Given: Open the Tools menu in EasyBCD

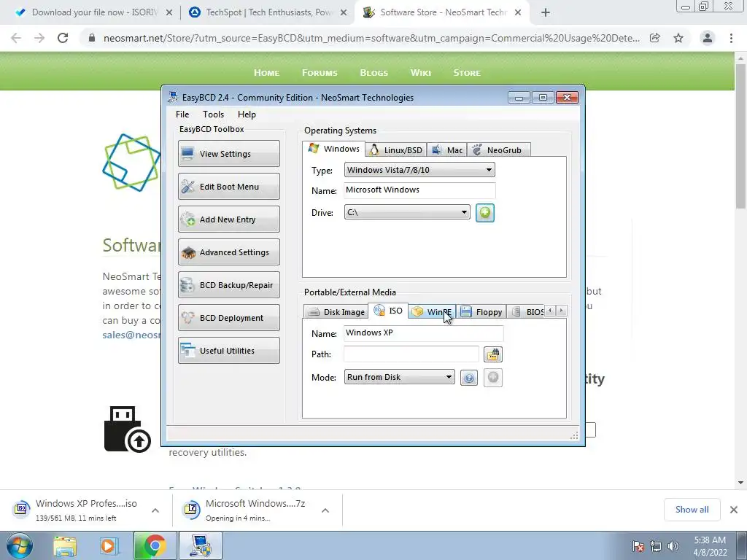Looking at the screenshot, I should point(213,114).
